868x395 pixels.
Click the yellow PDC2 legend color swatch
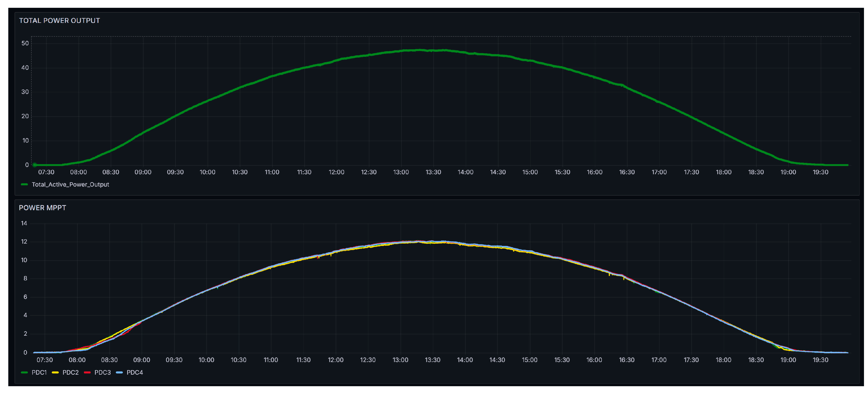pos(55,372)
